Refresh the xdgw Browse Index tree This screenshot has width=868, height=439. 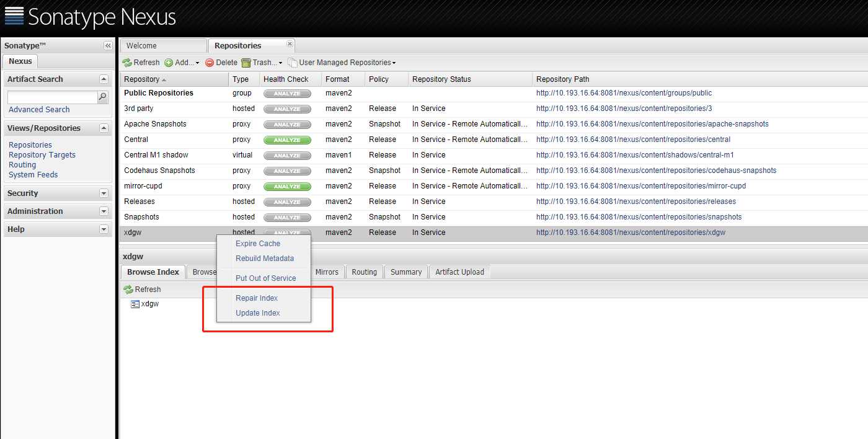[x=143, y=290]
